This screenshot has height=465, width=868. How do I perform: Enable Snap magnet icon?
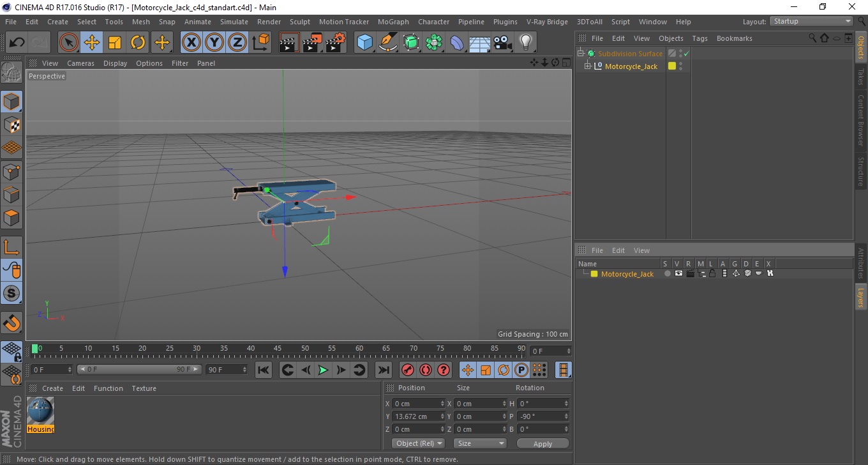11,323
